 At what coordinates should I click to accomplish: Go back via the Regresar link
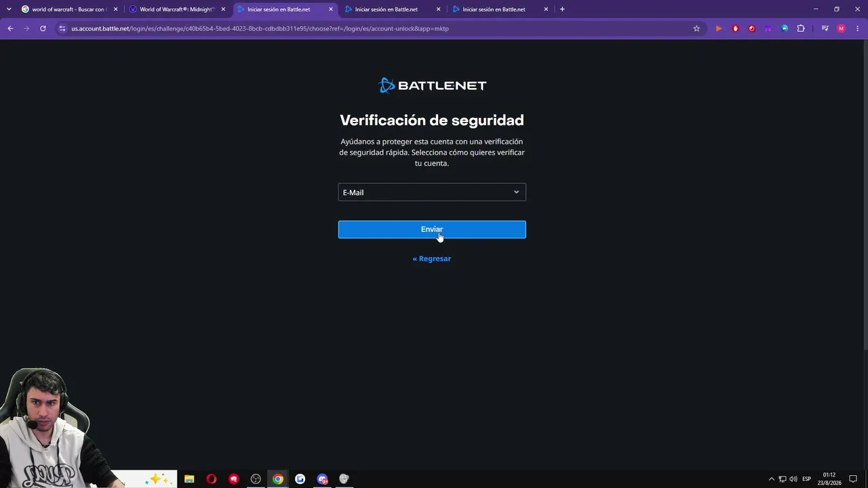tap(432, 258)
